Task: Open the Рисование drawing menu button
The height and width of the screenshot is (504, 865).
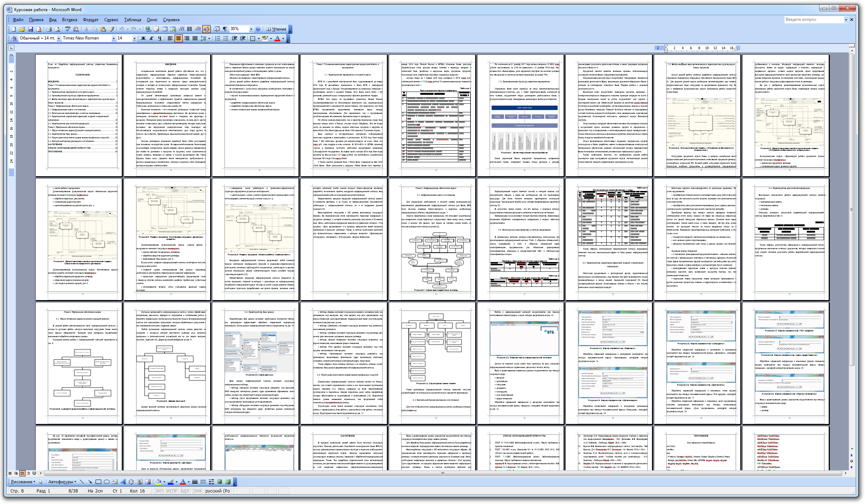Action: (23, 482)
